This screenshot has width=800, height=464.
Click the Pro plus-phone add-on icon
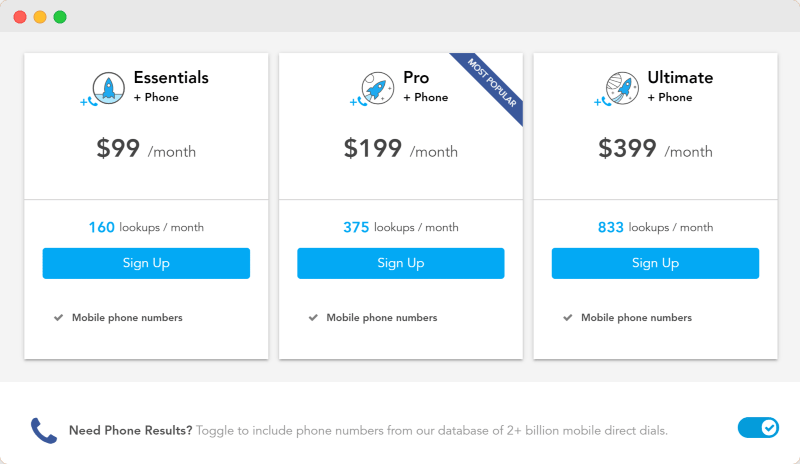[358, 102]
